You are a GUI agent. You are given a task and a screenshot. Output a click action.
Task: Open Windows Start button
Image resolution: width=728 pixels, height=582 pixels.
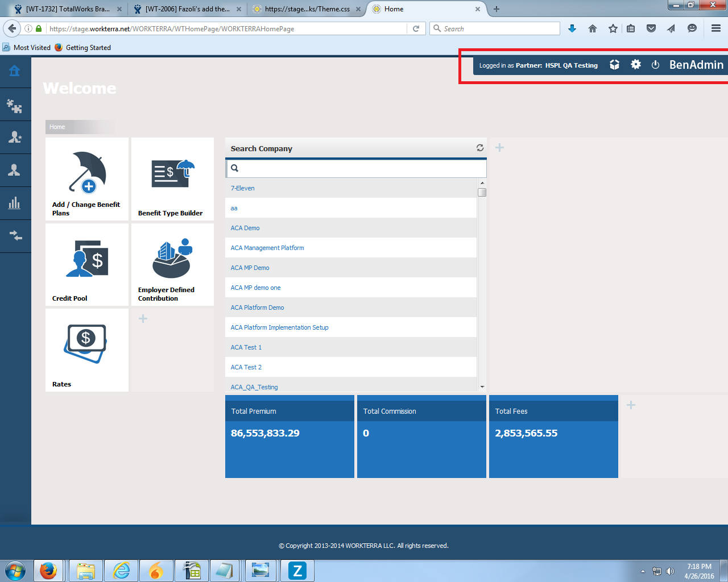coord(15,571)
